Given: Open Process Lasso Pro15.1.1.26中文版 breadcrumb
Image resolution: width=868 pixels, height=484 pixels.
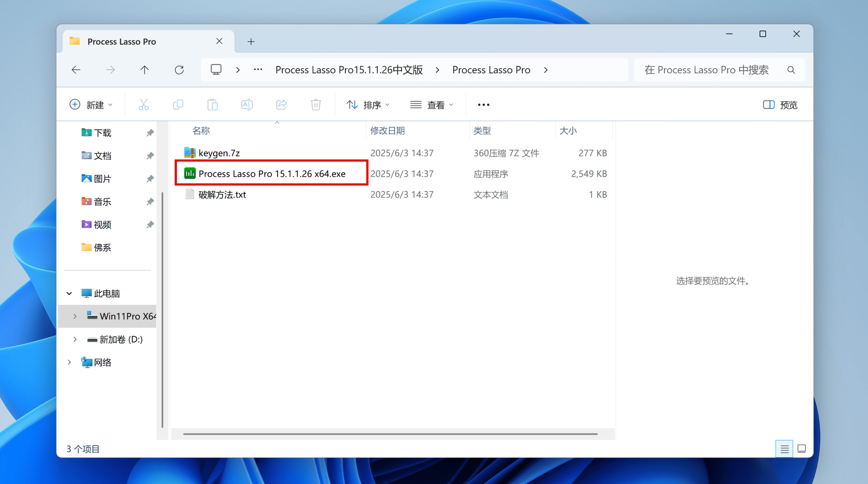Looking at the screenshot, I should point(349,70).
